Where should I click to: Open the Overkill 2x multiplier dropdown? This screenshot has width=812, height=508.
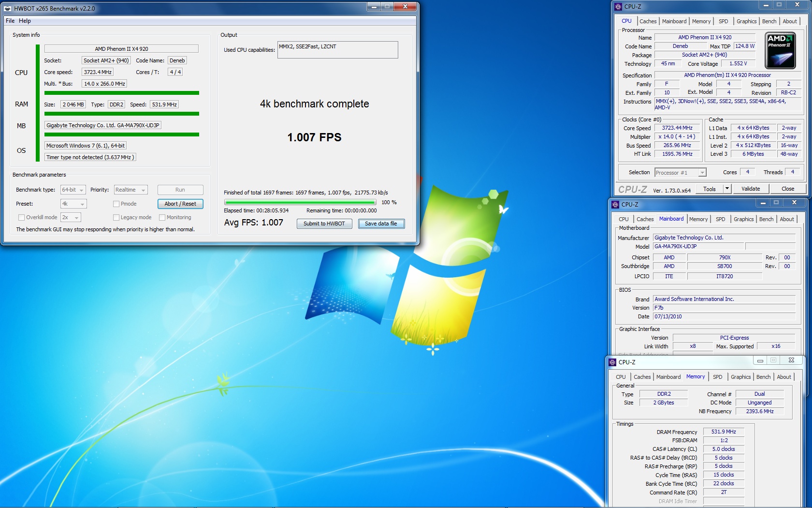point(71,217)
